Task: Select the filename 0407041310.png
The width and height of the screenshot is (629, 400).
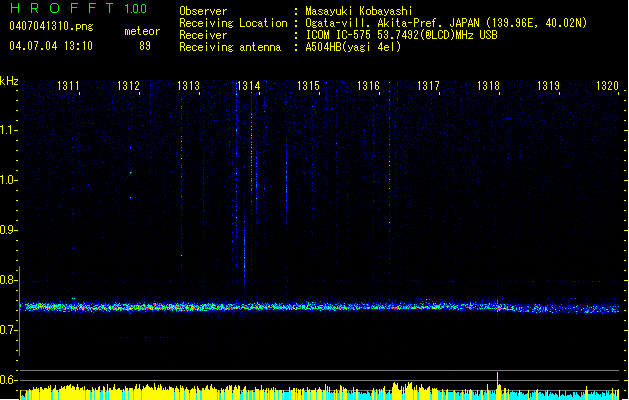Action: tap(51, 26)
